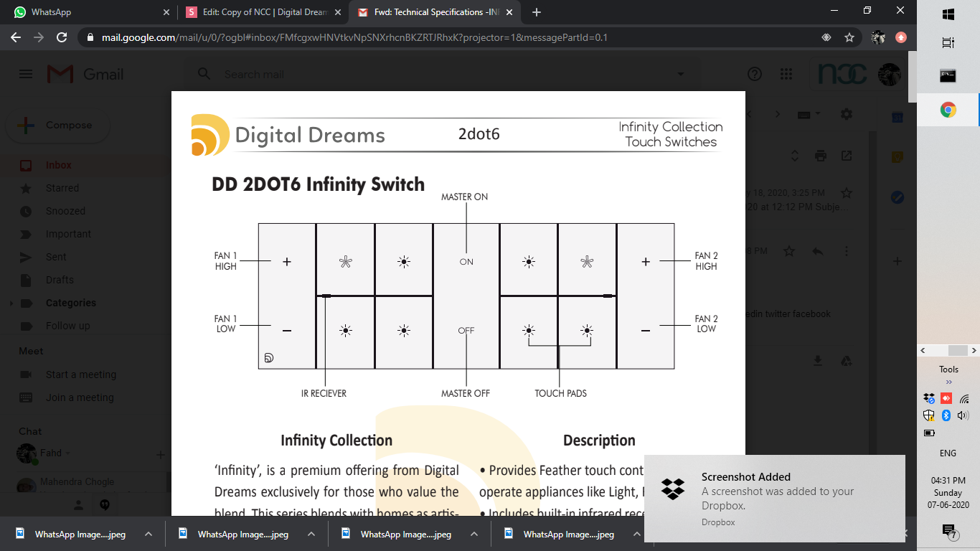Expand first WhatsApp Image download options

pyautogui.click(x=149, y=534)
